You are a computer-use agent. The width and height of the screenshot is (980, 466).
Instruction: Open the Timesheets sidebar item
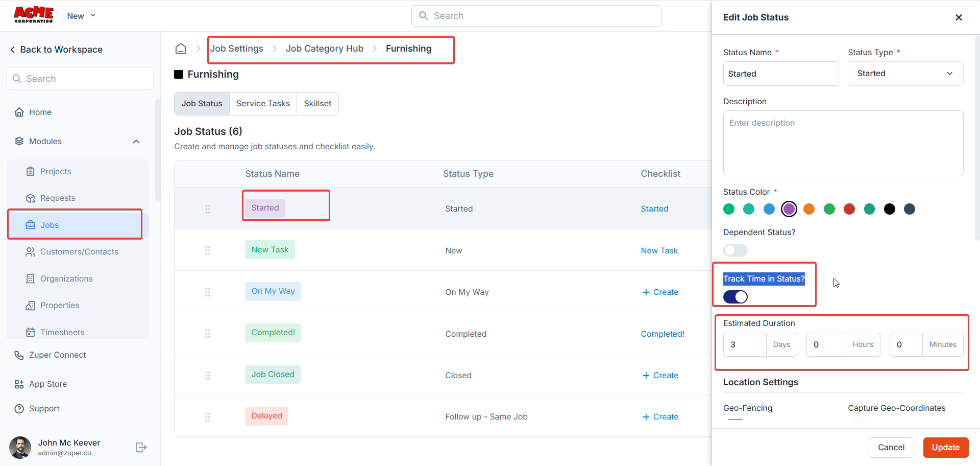[78, 332]
